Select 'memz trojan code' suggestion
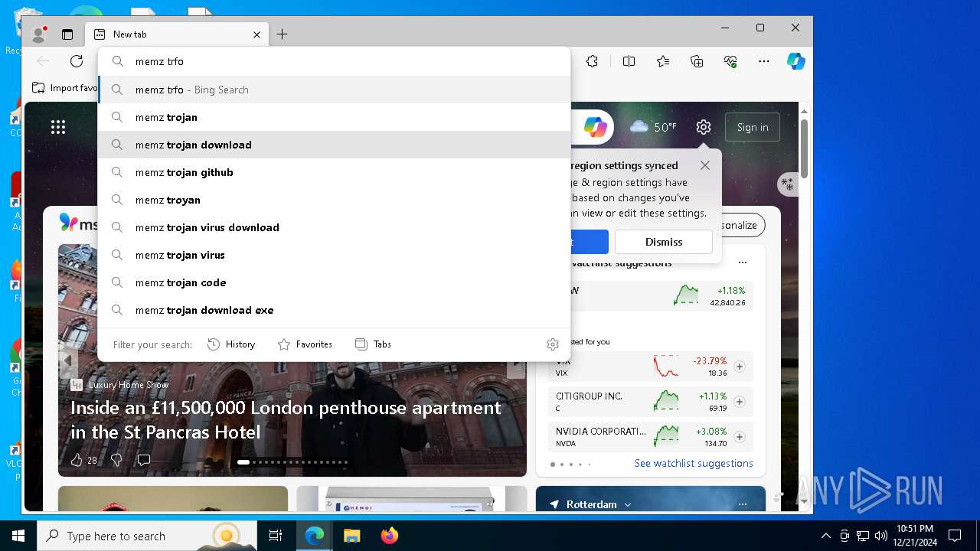This screenshot has height=551, width=980. pos(334,282)
